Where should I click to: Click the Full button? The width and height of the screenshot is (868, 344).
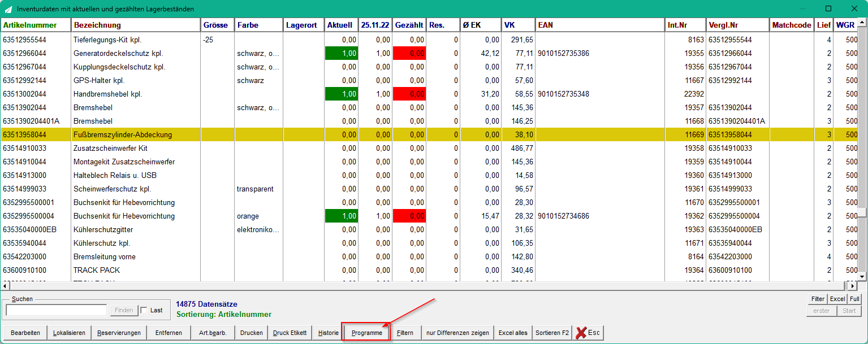(854, 299)
